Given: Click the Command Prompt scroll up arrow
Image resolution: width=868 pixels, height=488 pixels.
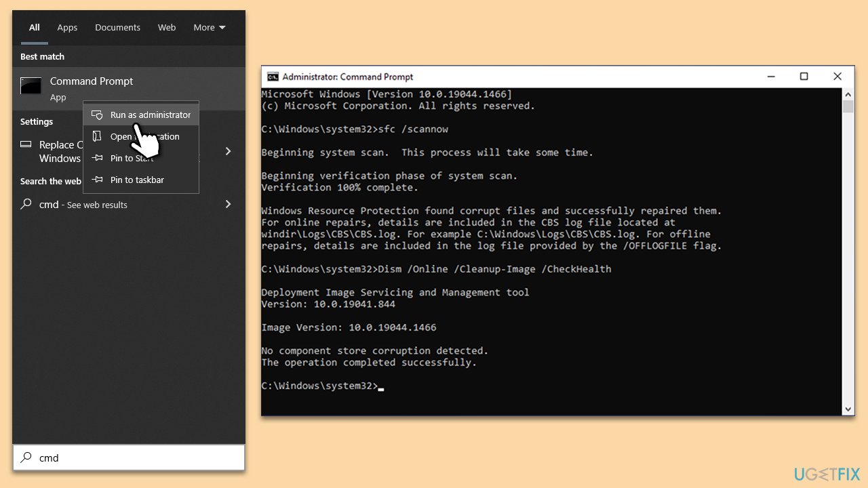Looking at the screenshot, I should pyautogui.click(x=848, y=94).
